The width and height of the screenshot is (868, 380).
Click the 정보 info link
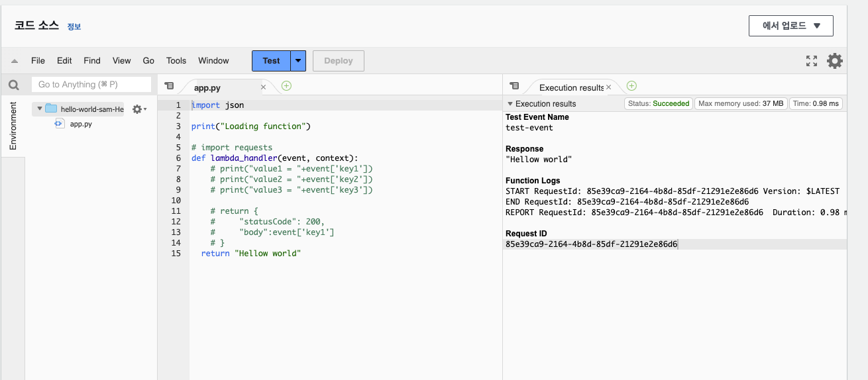coord(74,27)
